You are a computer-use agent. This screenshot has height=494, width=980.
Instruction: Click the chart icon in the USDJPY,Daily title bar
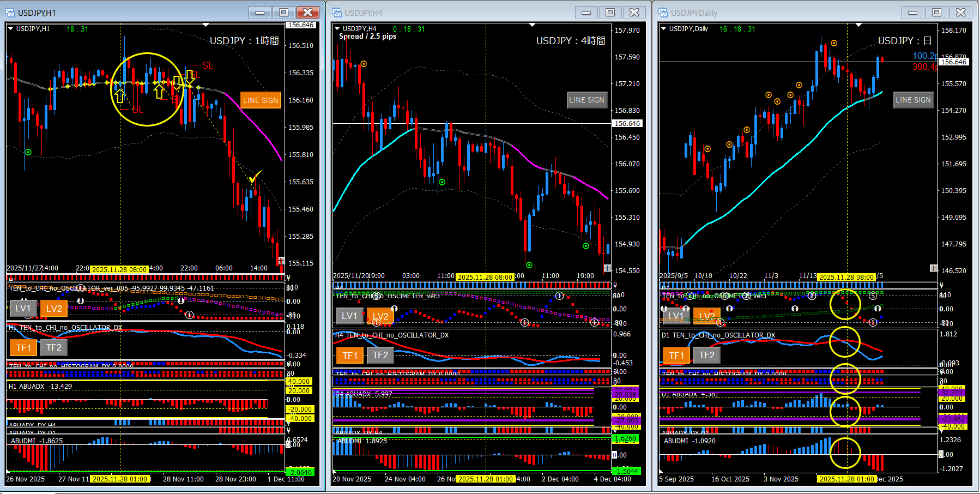pyautogui.click(x=663, y=13)
